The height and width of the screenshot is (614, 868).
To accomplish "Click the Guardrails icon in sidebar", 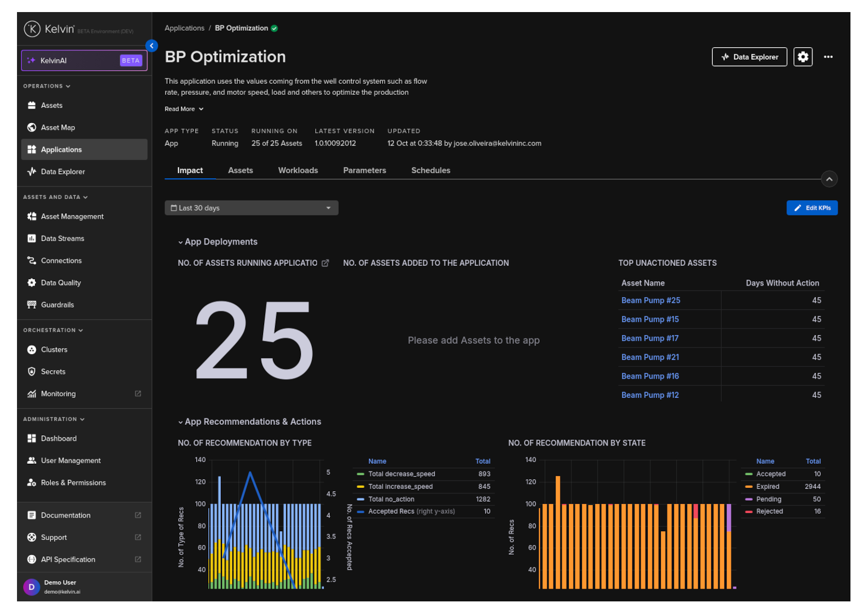I will (32, 305).
